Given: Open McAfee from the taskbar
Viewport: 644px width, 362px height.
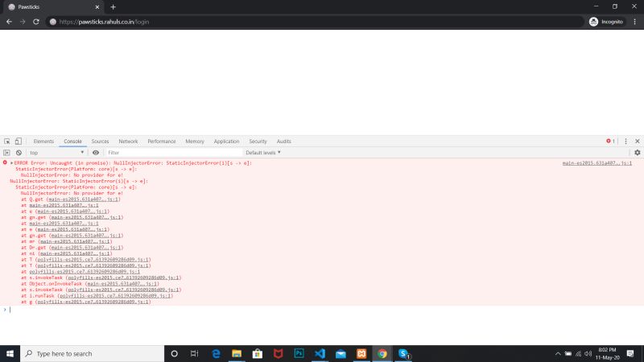Looking at the screenshot, I should coord(278,353).
